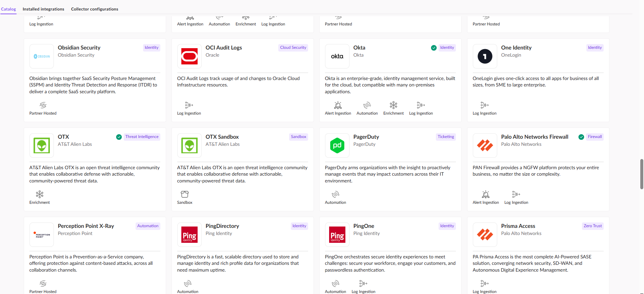644x294 pixels.
Task: Click the Threat Intelligence tag on OTX
Action: 142,137
